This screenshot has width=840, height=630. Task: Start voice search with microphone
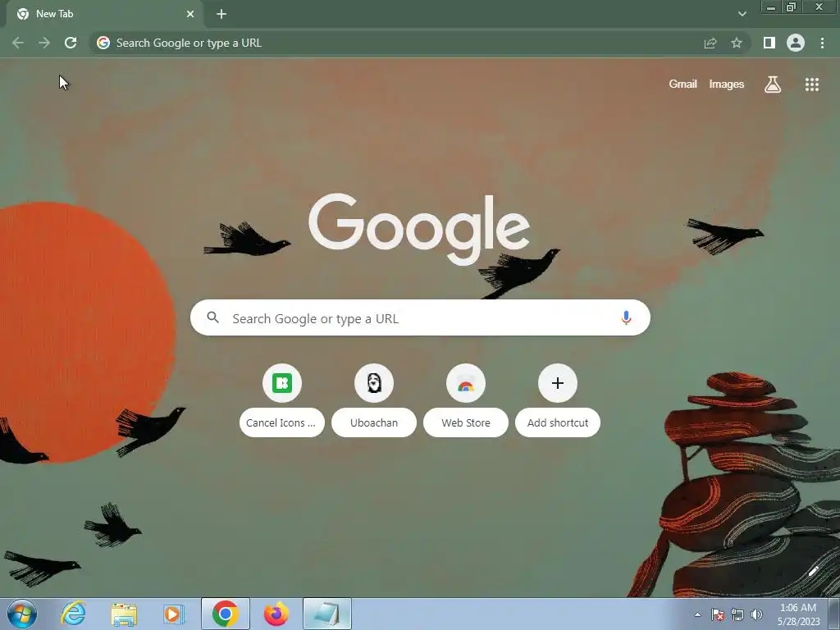point(626,317)
